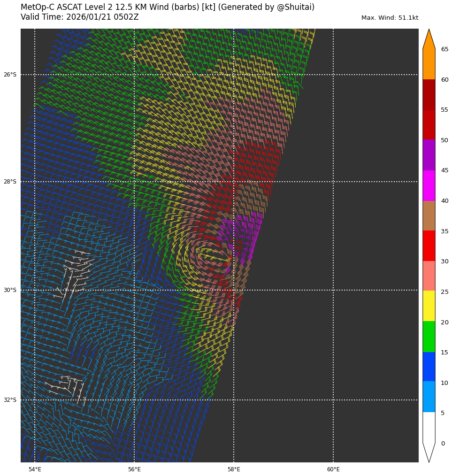Click the cyclone's circulation center on the map
Screen dimensions: 452x476
tap(210, 254)
